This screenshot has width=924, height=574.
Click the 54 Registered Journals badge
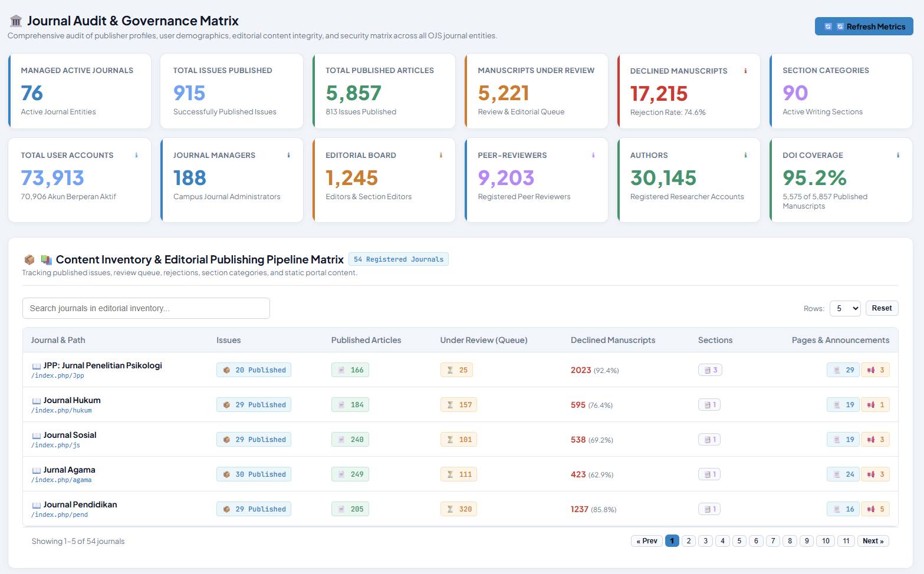click(x=399, y=259)
